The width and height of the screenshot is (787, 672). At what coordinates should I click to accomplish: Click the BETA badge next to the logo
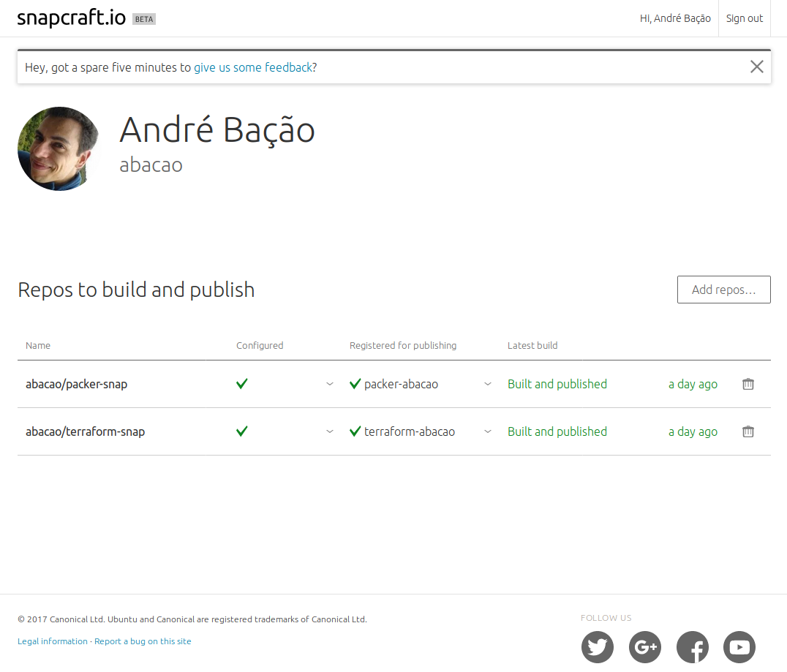coord(144,19)
